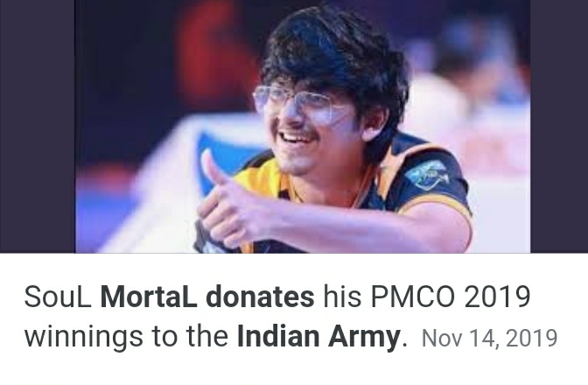Open the news article photo thumbnail
This screenshot has width=588, height=385.
tap(303, 126)
